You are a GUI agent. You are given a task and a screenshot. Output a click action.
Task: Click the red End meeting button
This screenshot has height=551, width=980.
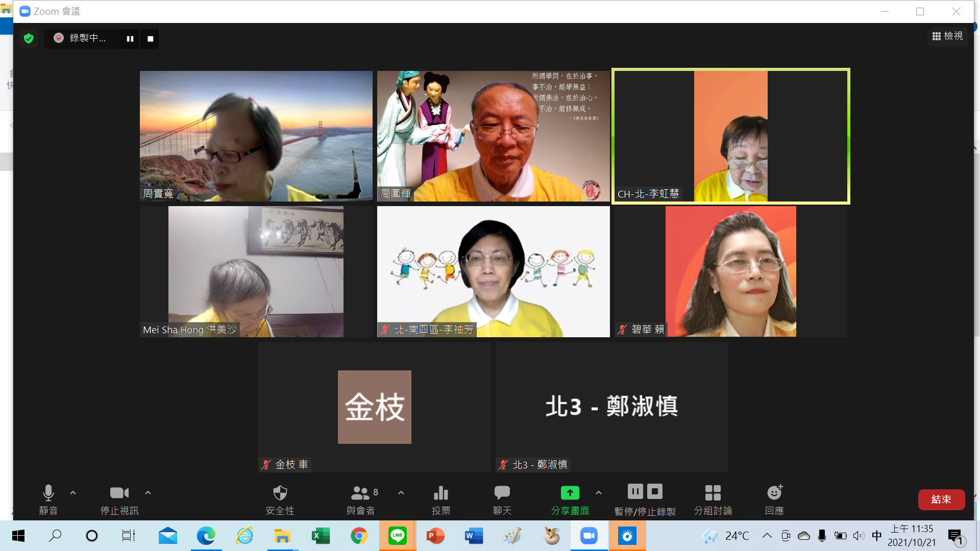[941, 499]
